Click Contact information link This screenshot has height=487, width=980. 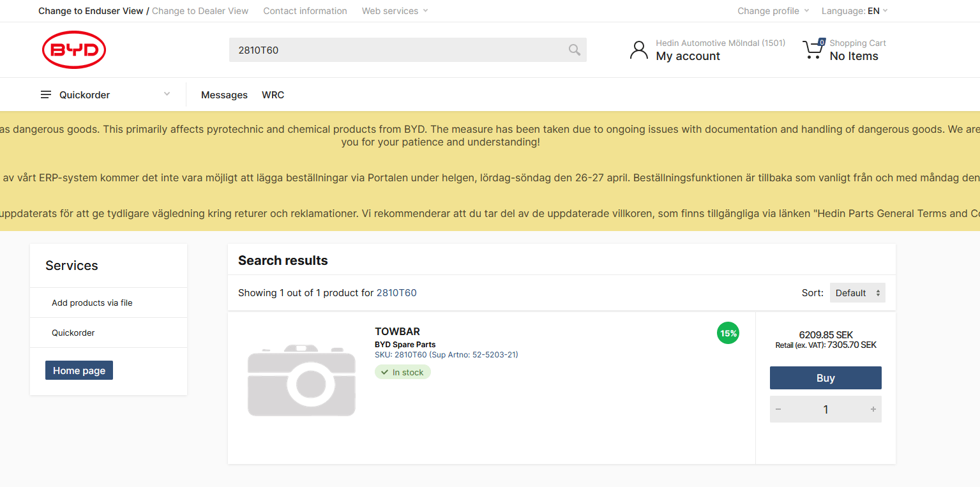tap(305, 11)
